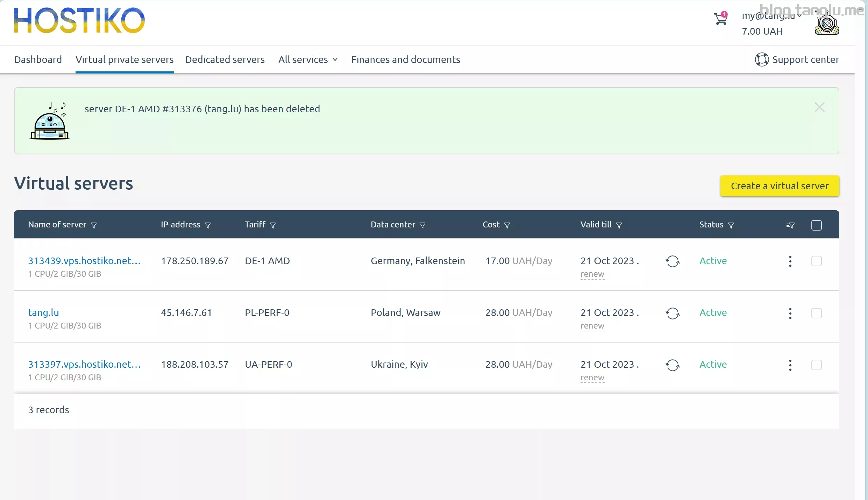Click Active status of tang.lu server

713,312
